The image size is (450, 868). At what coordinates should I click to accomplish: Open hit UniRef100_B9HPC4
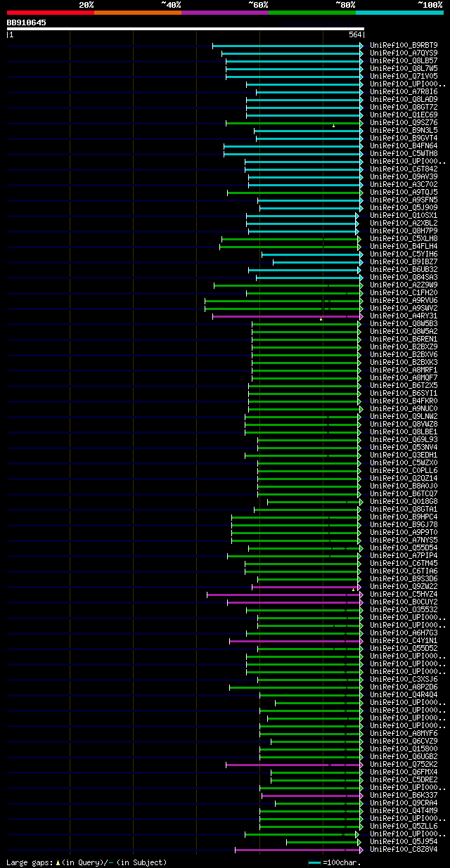pos(404,517)
